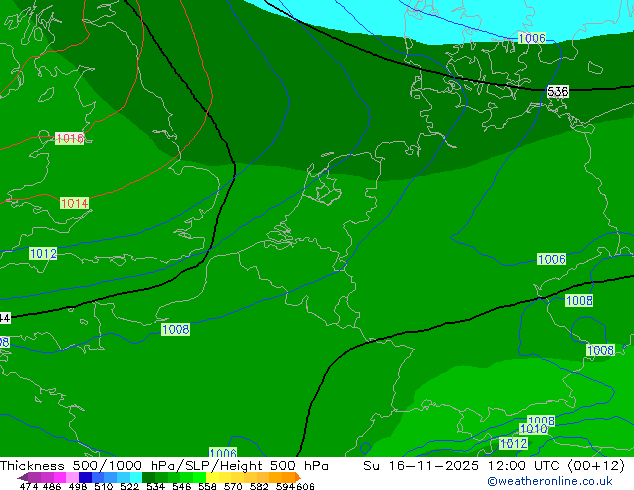
Task: Pick the magenta swatch above 486
Action: pyautogui.click(x=60, y=477)
